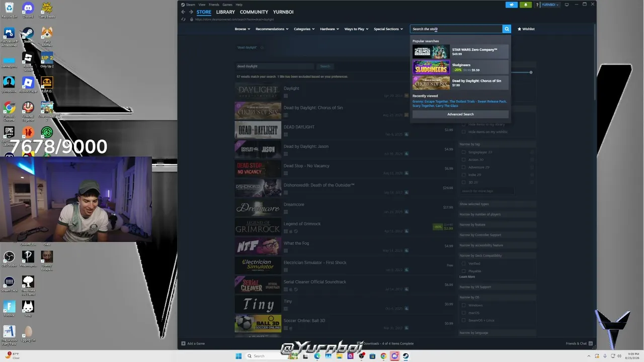
Task: Open the Friends menu
Action: [x=214, y=5]
